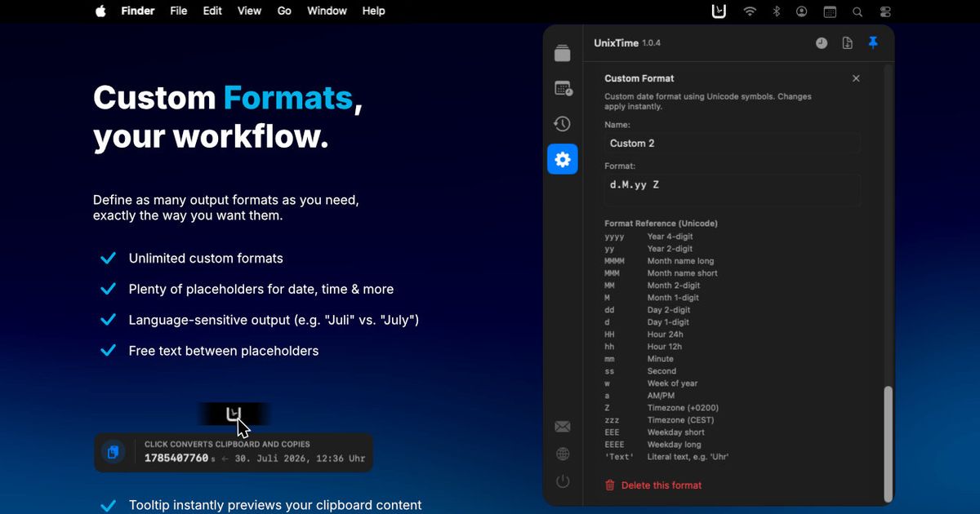980x514 pixels.
Task: Open the View menu
Action: tap(249, 11)
